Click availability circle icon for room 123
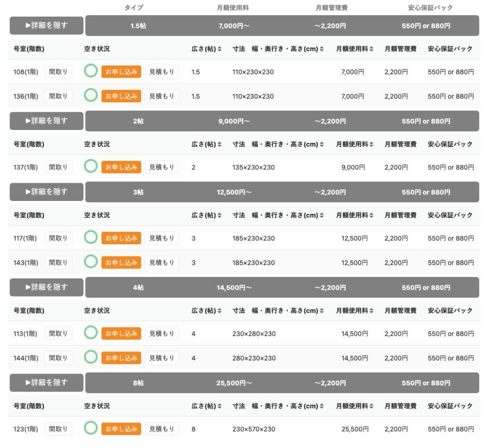This screenshot has width=488, height=448. [x=91, y=428]
